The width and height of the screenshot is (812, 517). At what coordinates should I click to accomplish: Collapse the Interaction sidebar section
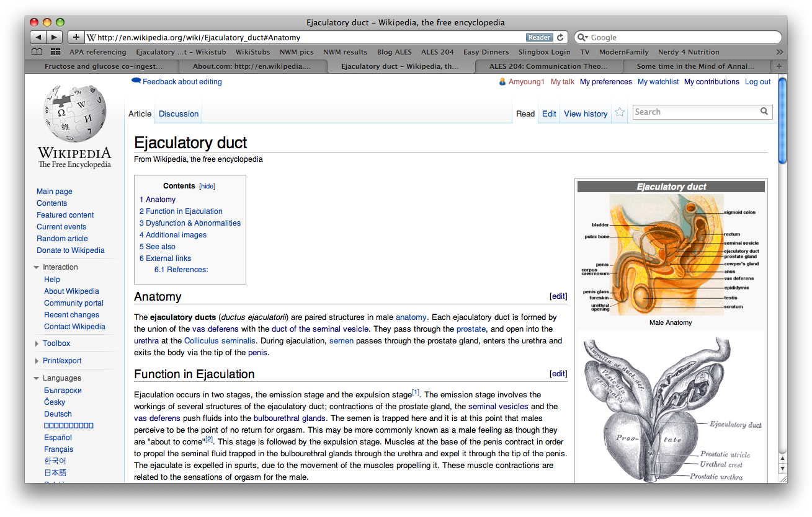37,267
